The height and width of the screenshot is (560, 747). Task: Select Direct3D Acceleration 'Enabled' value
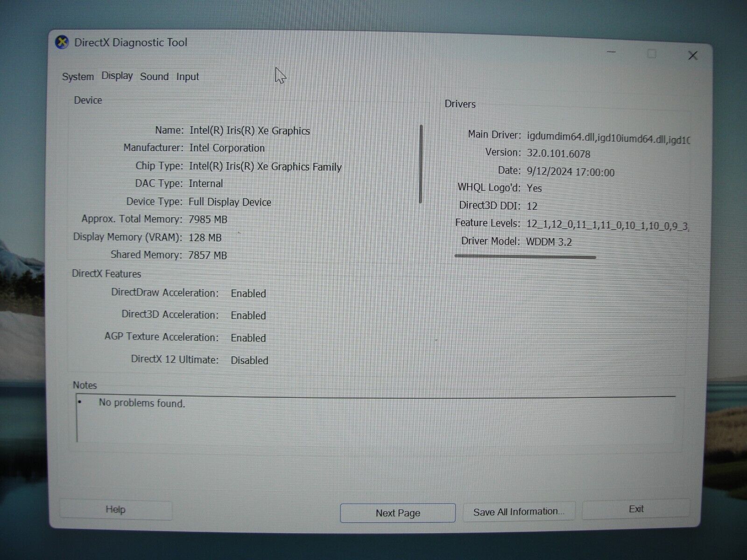click(x=248, y=315)
